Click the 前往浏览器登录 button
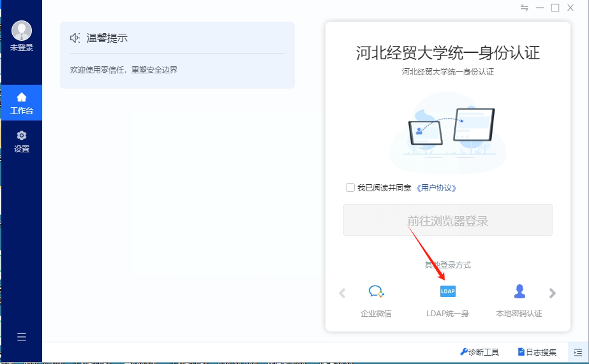This screenshot has width=589, height=364. click(448, 221)
